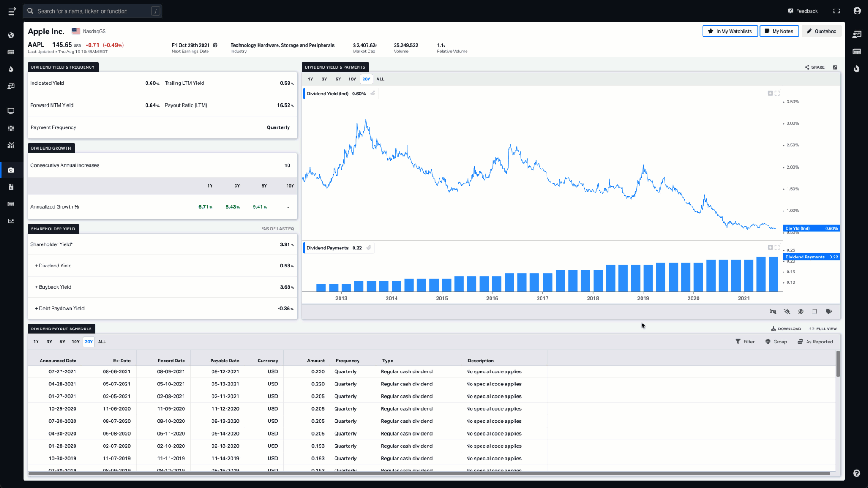Open In My Watchlists dropdown
Image resolution: width=868 pixels, height=488 pixels.
point(730,31)
